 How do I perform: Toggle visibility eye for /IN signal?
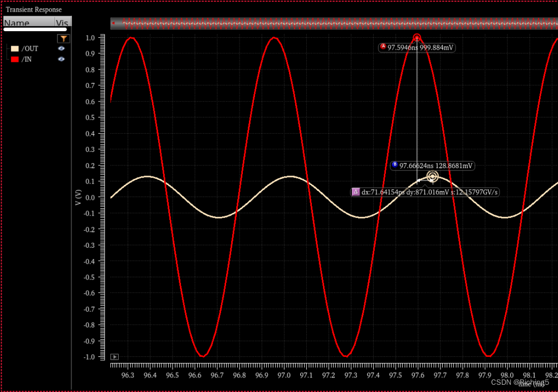tap(62, 59)
